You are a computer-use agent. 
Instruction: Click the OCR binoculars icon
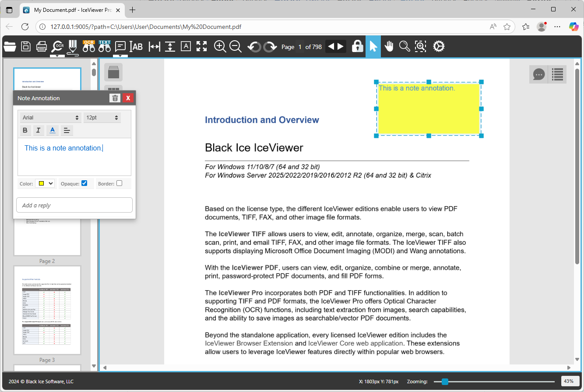click(89, 46)
